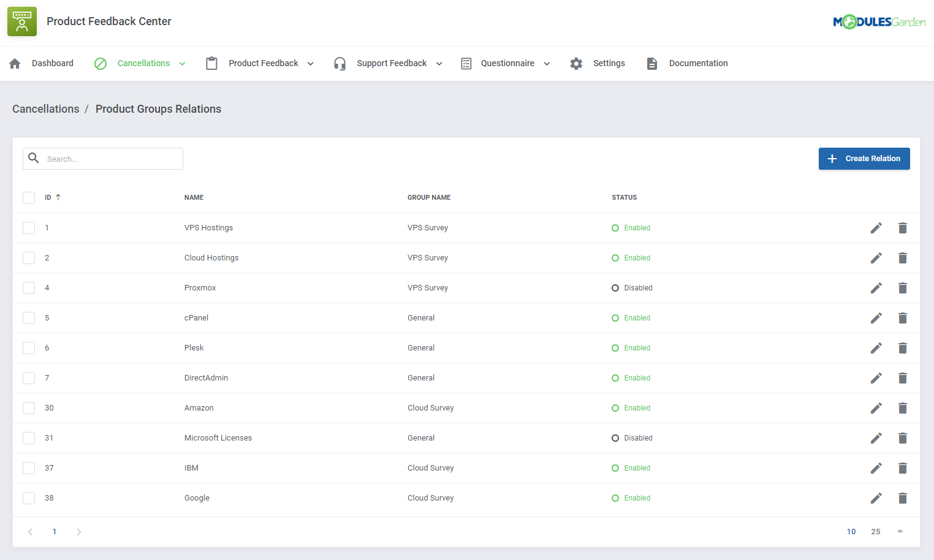This screenshot has width=934, height=560.
Task: Expand the Cancellations menu chevron
Action: coord(182,63)
